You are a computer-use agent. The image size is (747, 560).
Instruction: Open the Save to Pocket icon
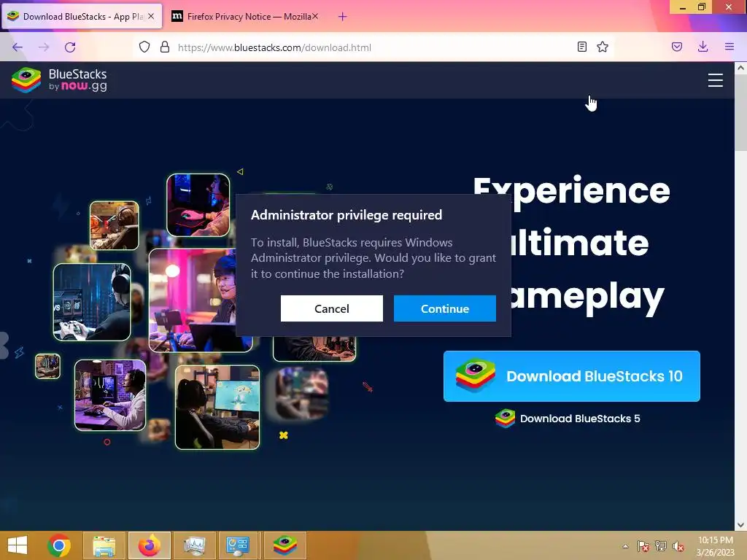pos(677,47)
